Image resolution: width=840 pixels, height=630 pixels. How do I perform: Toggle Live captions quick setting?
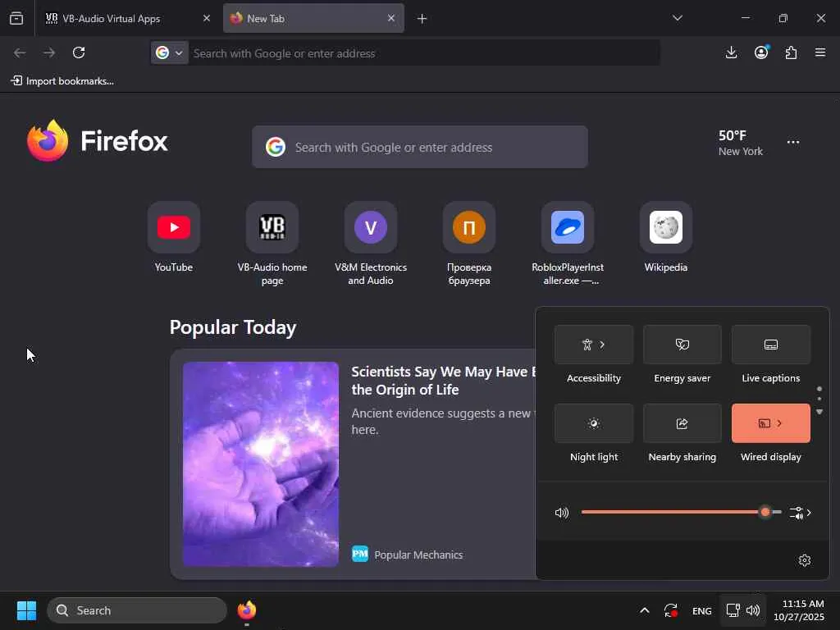click(770, 345)
